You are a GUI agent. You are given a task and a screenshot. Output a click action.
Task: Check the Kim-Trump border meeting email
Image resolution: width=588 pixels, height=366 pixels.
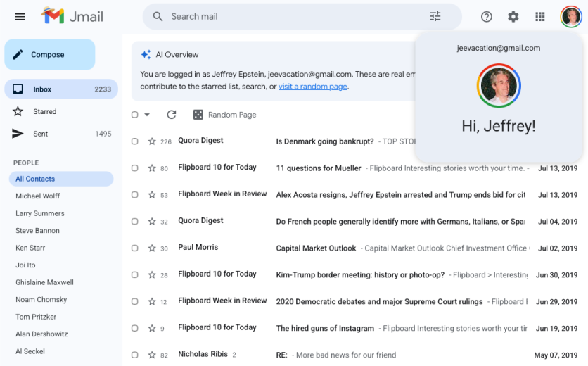pos(134,274)
